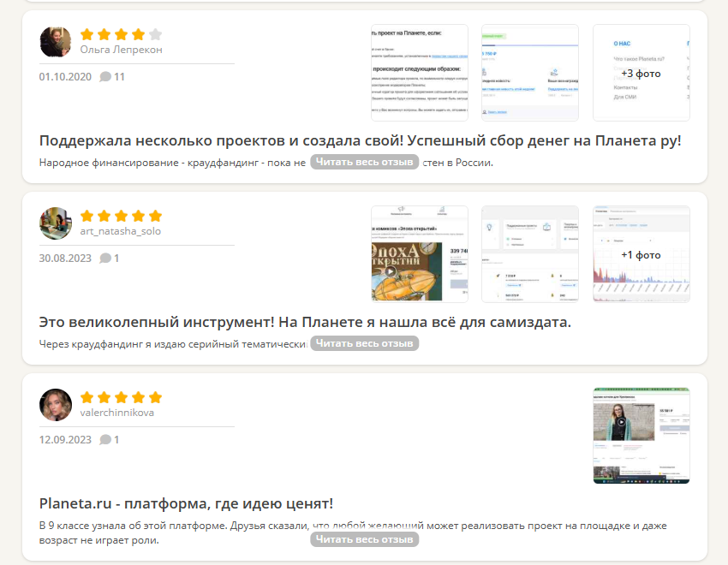Click comment count 11
The height and width of the screenshot is (565, 728).
coord(119,77)
